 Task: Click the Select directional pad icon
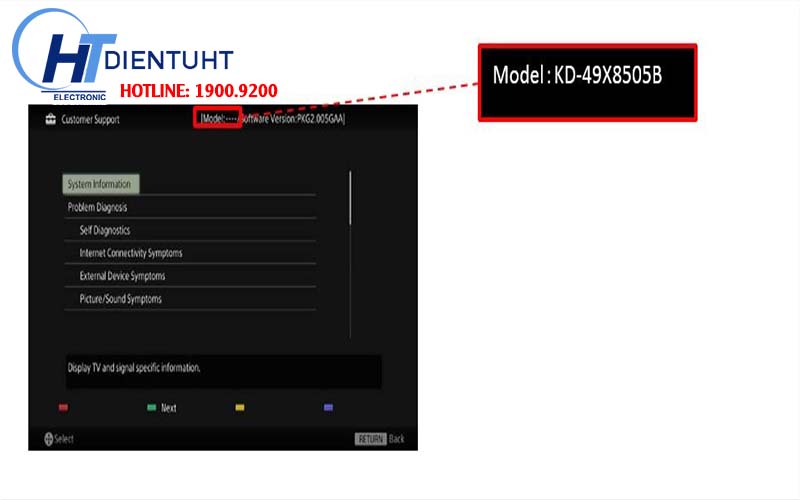coord(48,439)
